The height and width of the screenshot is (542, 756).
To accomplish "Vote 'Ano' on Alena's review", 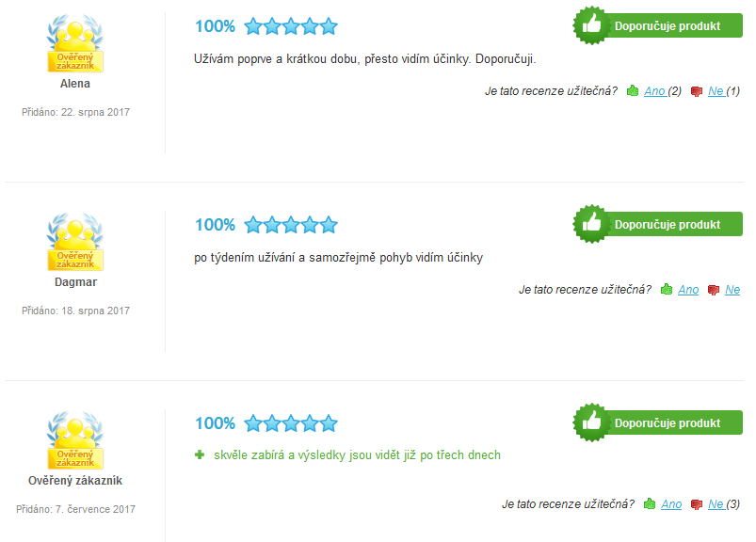I will pyautogui.click(x=654, y=91).
